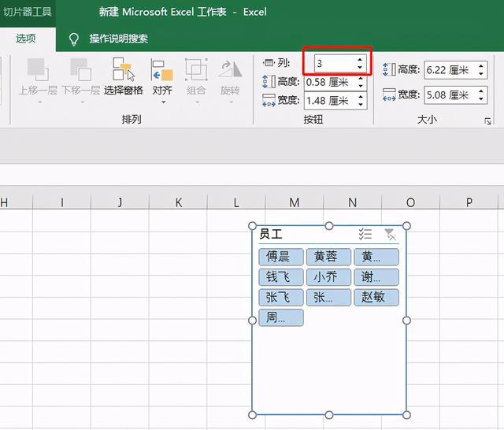Select column header L
Viewport: 504px width, 430px height.
pyautogui.click(x=236, y=202)
